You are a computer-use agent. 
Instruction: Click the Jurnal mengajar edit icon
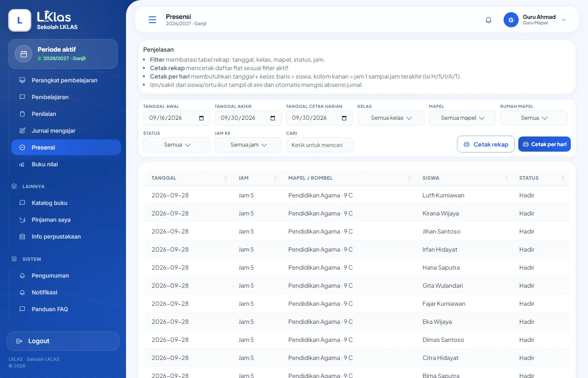22,131
